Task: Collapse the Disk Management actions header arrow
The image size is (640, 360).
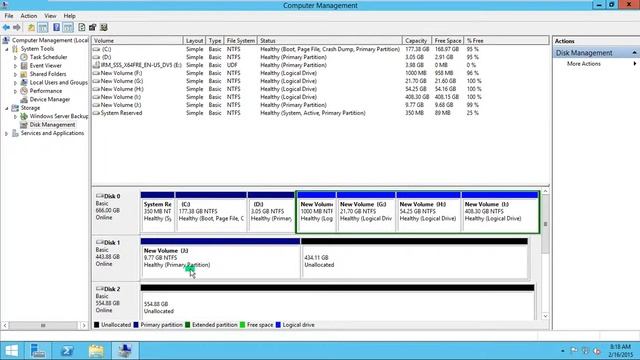Action: 634,53
